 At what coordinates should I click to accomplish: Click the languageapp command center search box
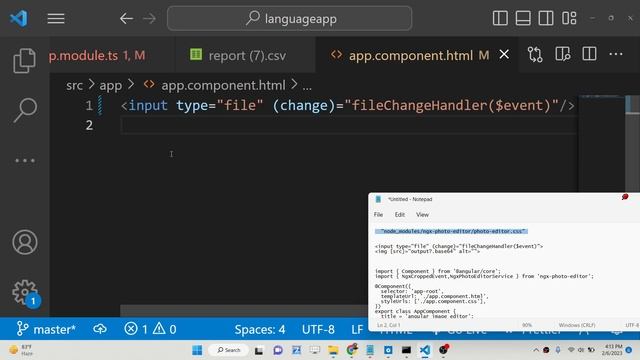pyautogui.click(x=289, y=18)
